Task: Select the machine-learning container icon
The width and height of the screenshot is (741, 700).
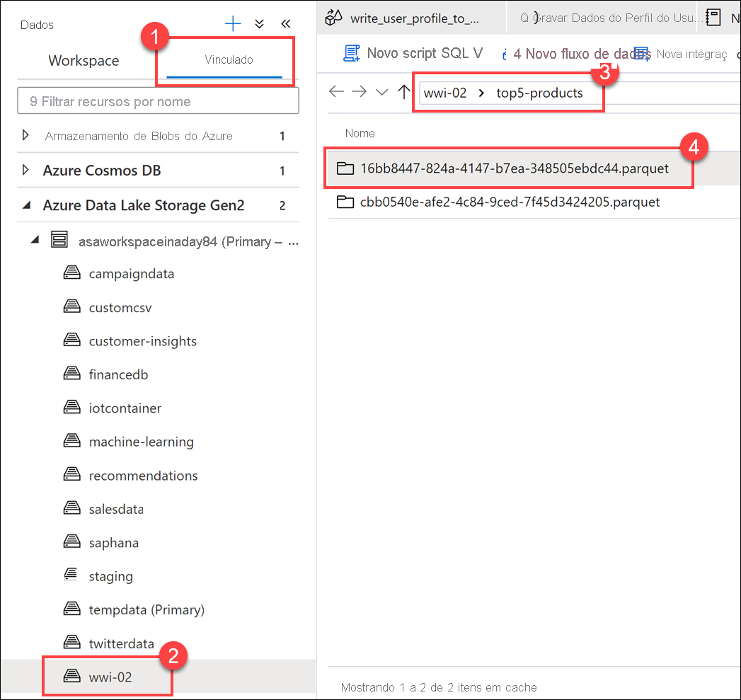Action: click(x=71, y=440)
